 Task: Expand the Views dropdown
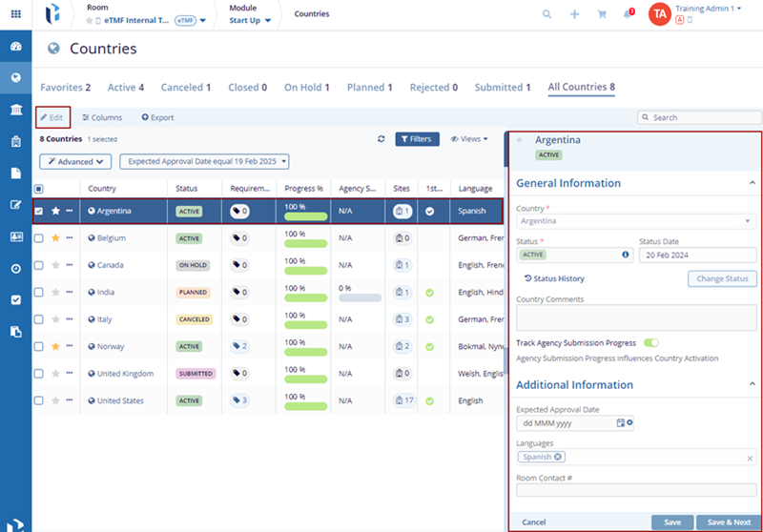(468, 139)
